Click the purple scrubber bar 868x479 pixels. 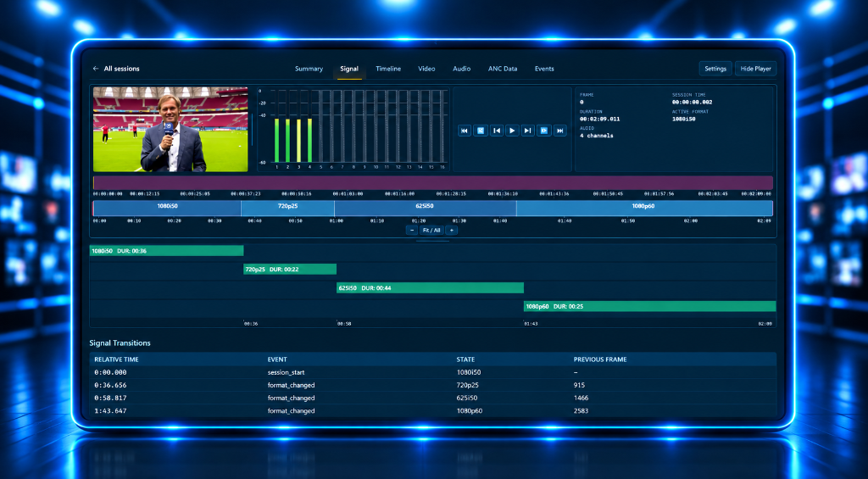coord(433,183)
